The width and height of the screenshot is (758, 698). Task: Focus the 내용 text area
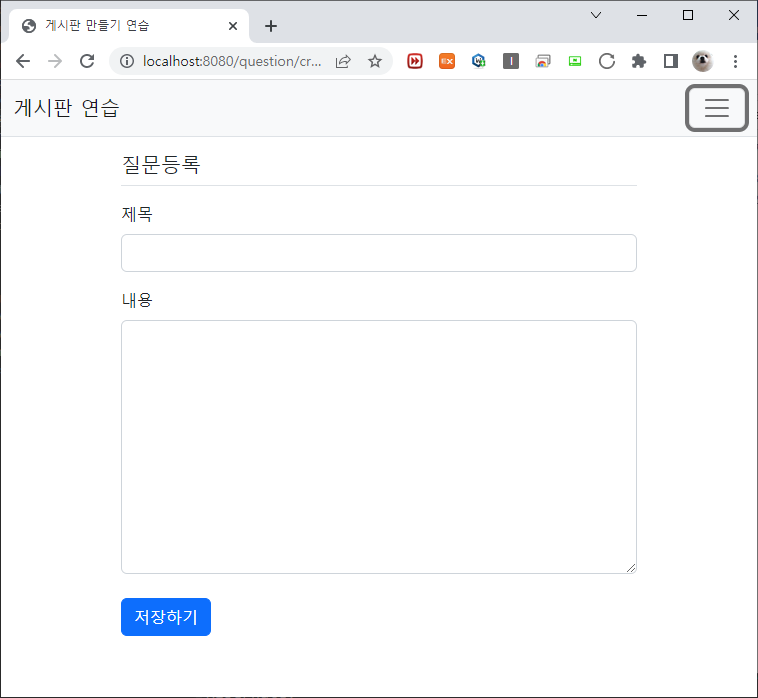(x=379, y=447)
